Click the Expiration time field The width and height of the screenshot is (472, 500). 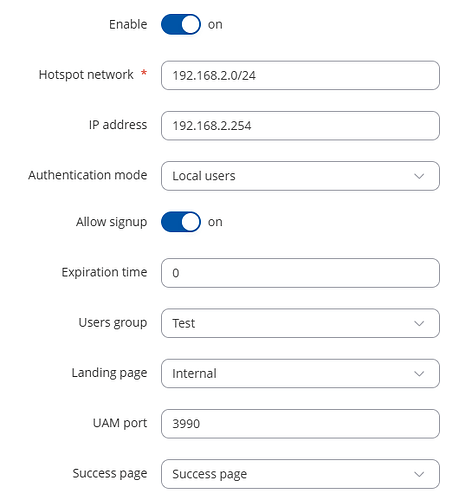pyautogui.click(x=300, y=273)
